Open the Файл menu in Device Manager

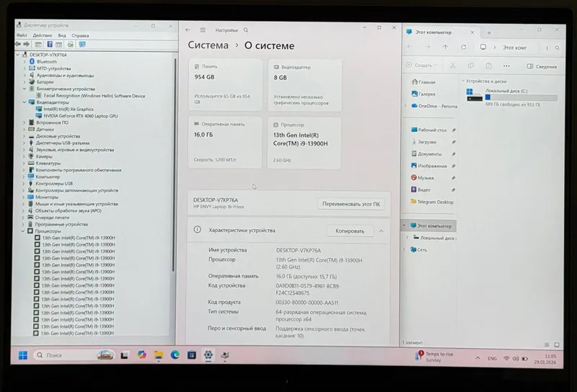[x=22, y=35]
